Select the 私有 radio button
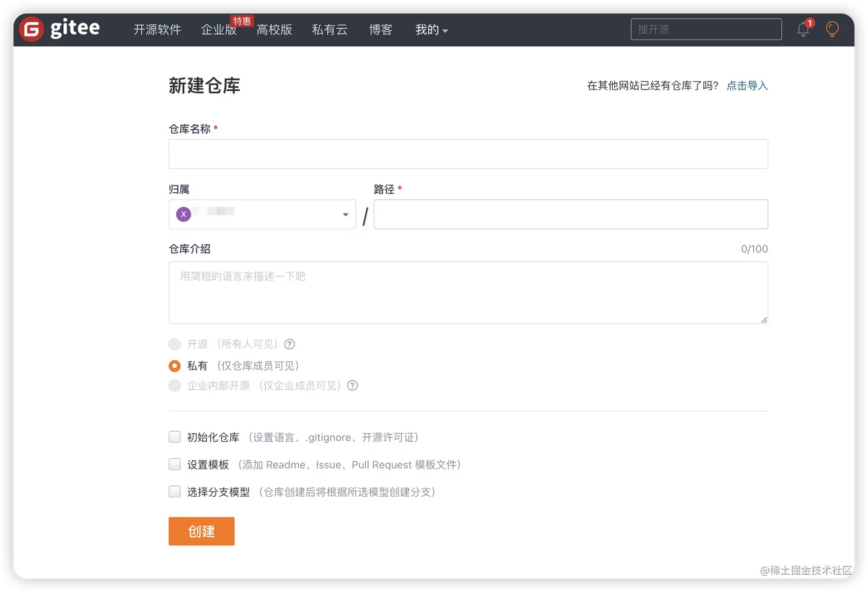This screenshot has width=868, height=592. (x=175, y=365)
